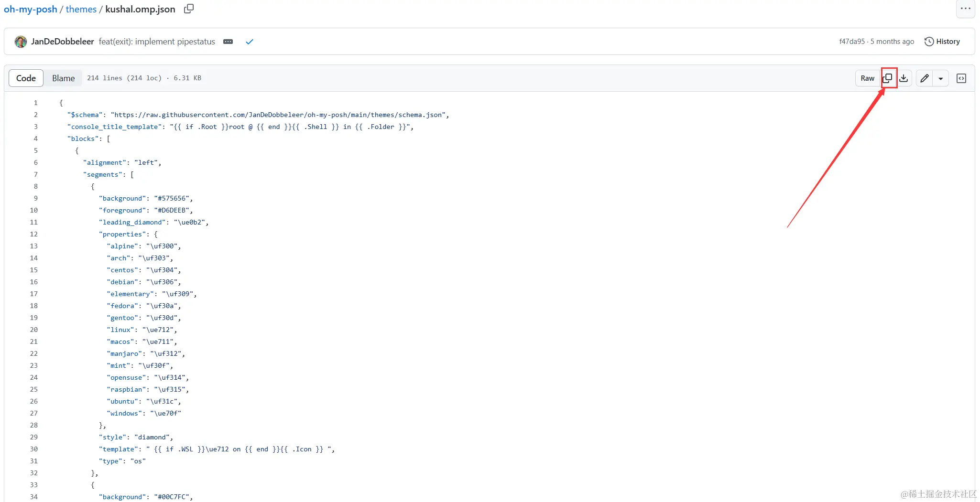Open the Raw file view
The height and width of the screenshot is (502, 980).
click(x=867, y=78)
